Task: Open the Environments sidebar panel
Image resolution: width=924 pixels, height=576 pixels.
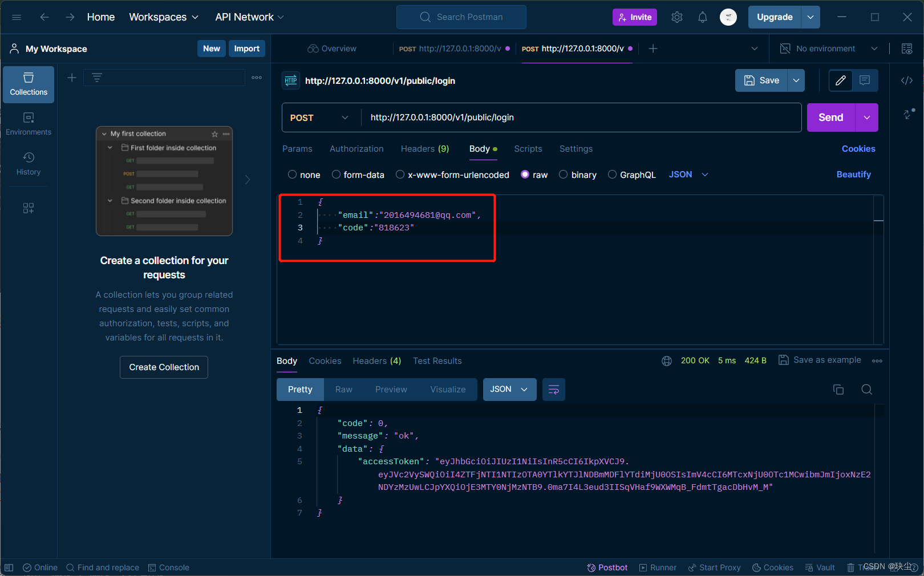Action: point(29,124)
